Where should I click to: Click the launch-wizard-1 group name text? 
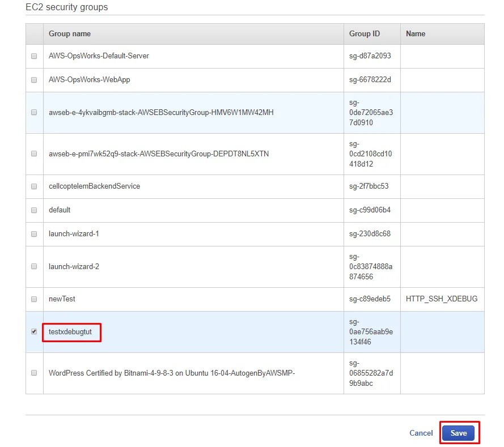(x=74, y=234)
